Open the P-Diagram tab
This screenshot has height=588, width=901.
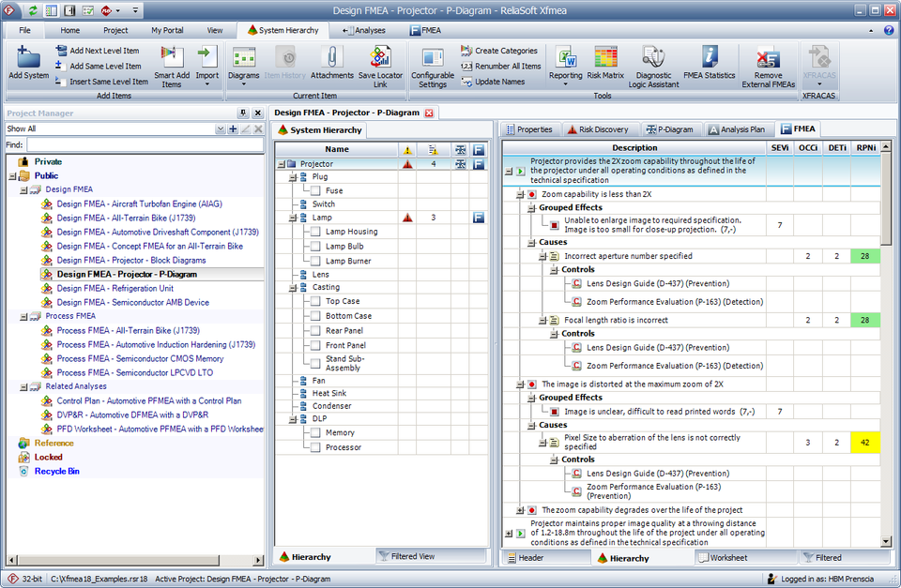tap(669, 129)
